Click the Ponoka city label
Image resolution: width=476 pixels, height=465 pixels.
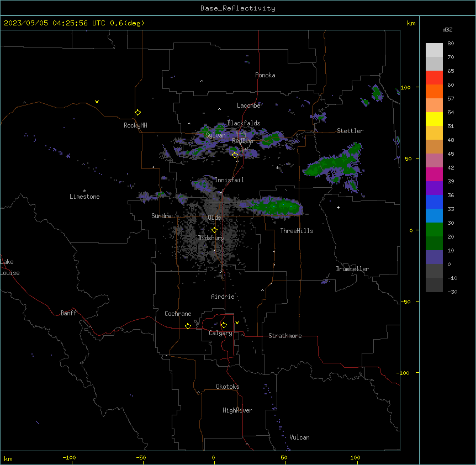click(265, 75)
